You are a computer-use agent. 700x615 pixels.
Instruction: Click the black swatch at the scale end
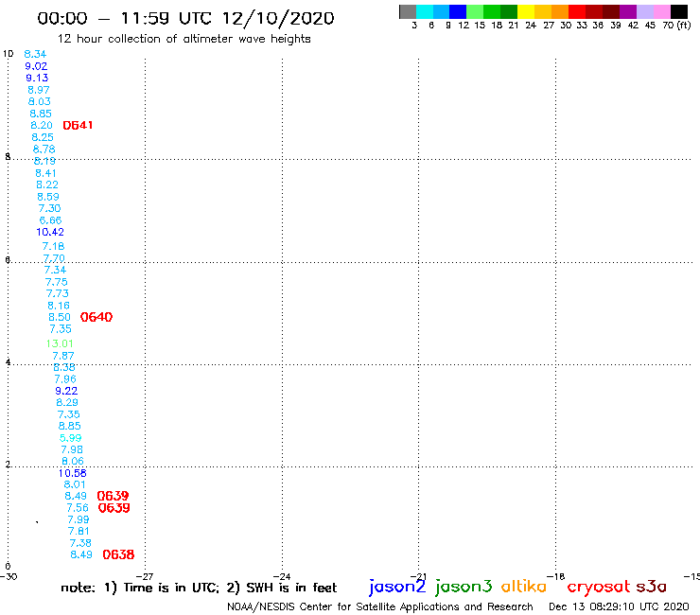679,11
